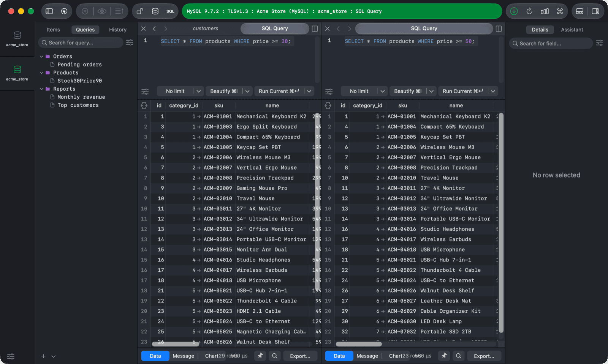Open the Assistant tab
This screenshot has height=364, width=608.
(x=572, y=30)
